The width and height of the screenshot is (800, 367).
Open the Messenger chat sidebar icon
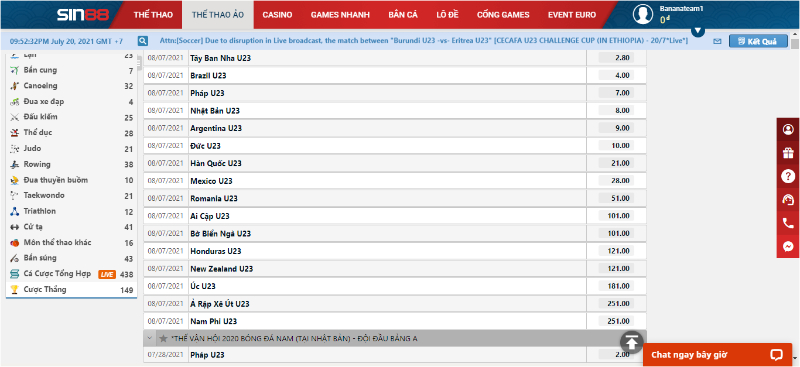point(788,247)
